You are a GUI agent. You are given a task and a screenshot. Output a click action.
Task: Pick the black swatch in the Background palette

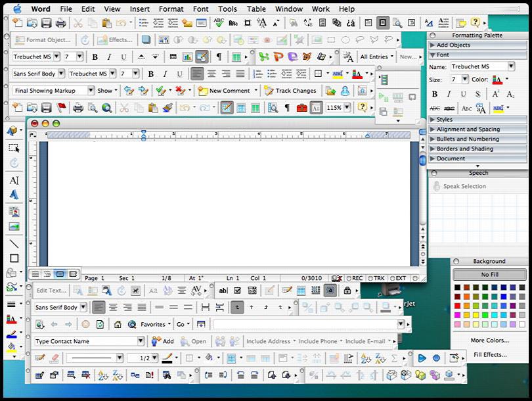457,287
